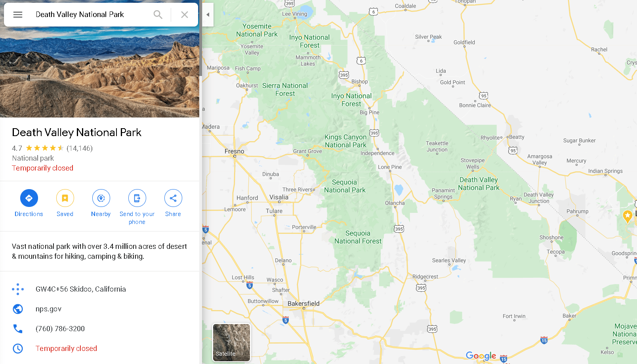Select the Sequoia National Park map label
Image resolution: width=637 pixels, height=364 pixels.
tap(345, 186)
